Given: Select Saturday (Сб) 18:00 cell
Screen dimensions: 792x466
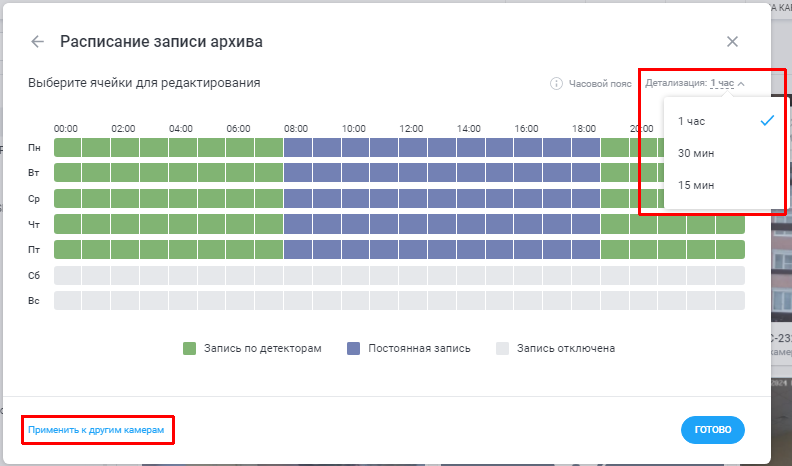Looking at the screenshot, I should pos(585,276).
